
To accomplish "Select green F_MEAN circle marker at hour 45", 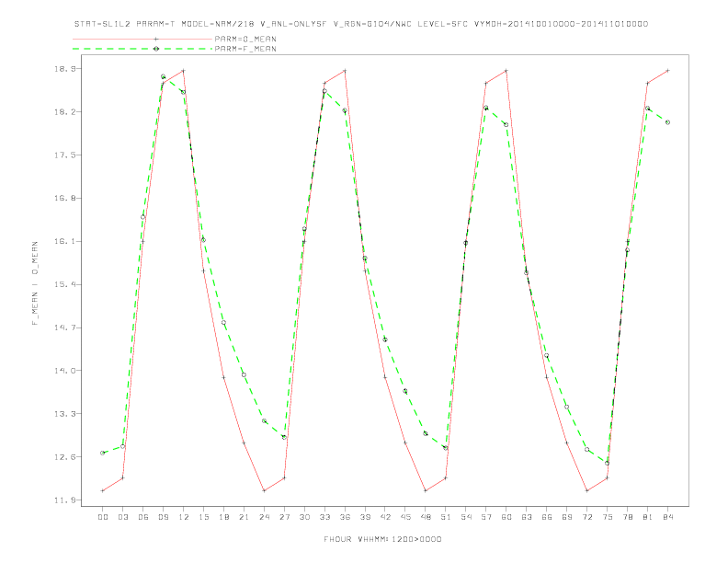I will click(405, 391).
